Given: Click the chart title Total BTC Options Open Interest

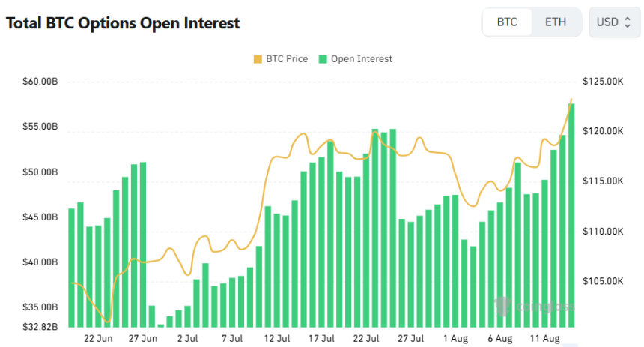Looking at the screenshot, I should pos(123,23).
